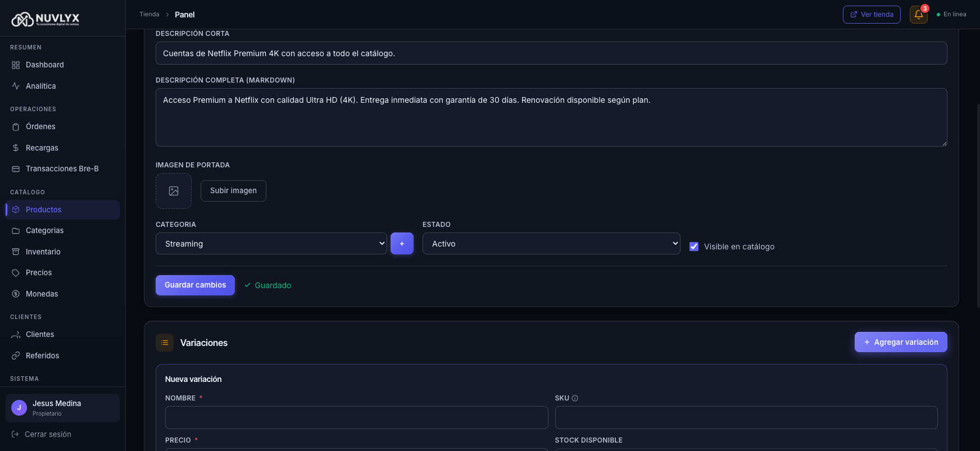Click the Analítica pulse icon
Viewport: 980px width, 451px height.
pos(16,86)
